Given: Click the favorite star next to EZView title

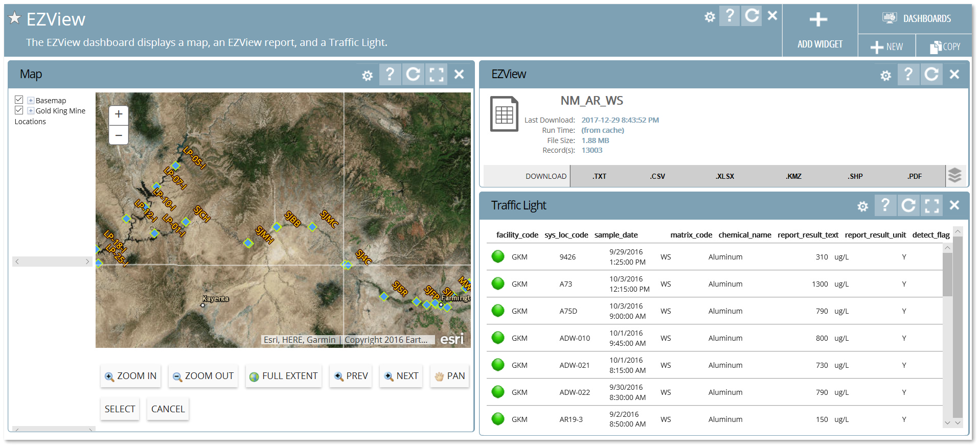Looking at the screenshot, I should coord(15,18).
